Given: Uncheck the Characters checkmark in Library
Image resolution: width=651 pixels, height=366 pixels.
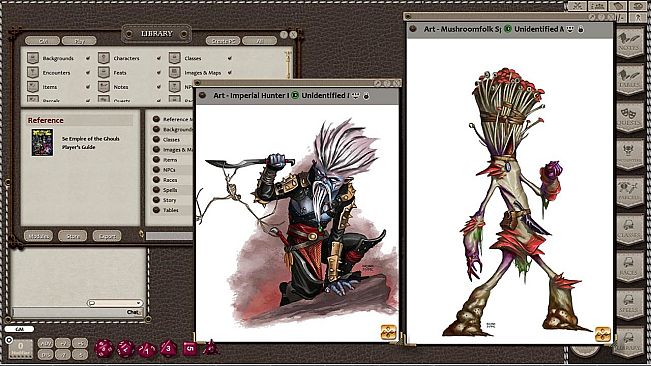Looking at the screenshot, I should point(159,59).
